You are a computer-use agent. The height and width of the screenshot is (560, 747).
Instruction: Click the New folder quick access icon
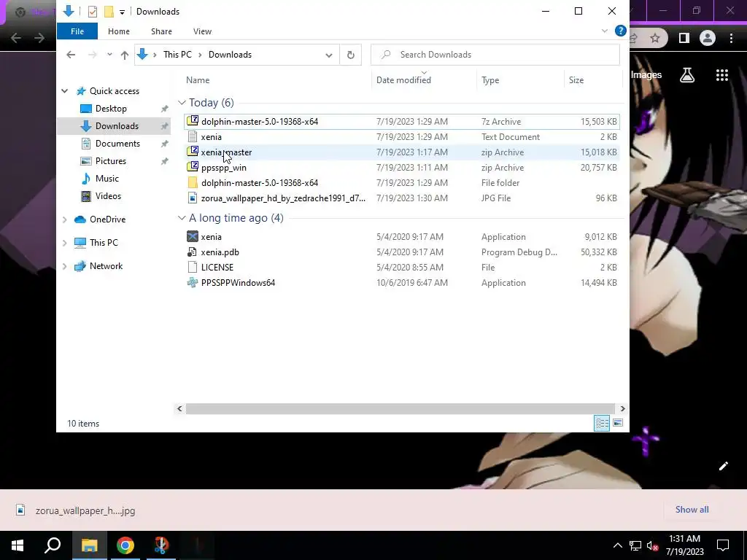109,12
